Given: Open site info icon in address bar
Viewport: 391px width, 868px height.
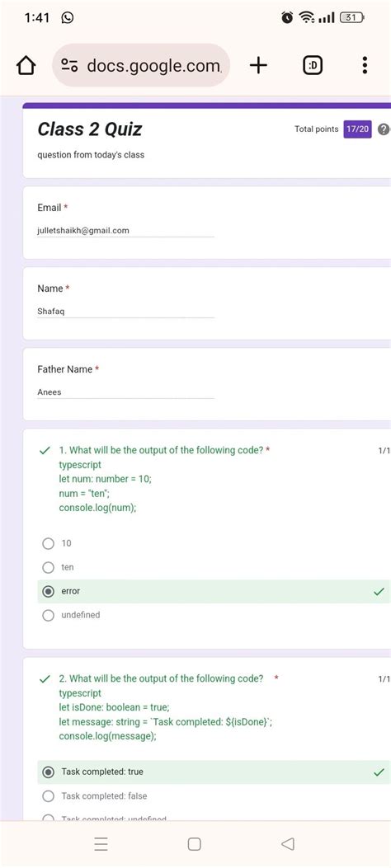Looking at the screenshot, I should tap(69, 66).
